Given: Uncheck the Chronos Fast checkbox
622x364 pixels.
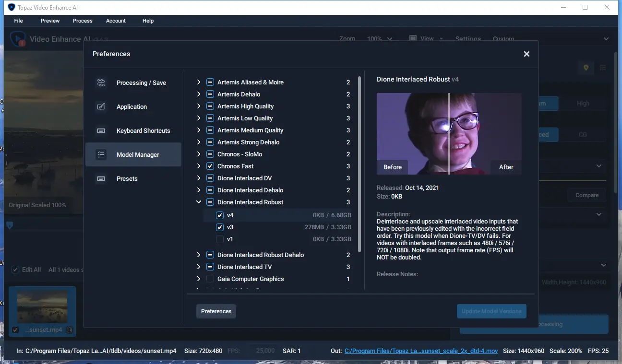Looking at the screenshot, I should click(210, 166).
